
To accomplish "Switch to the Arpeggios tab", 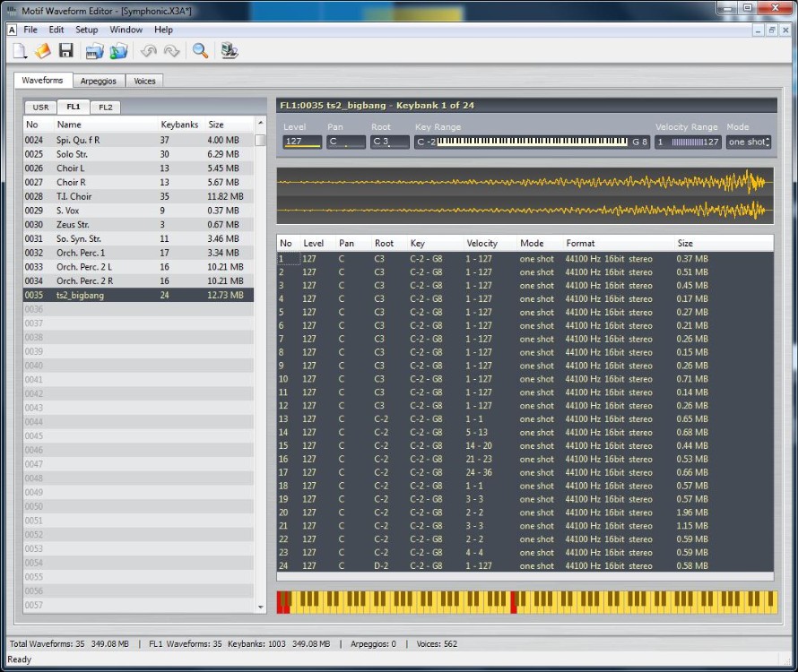I will [99, 81].
